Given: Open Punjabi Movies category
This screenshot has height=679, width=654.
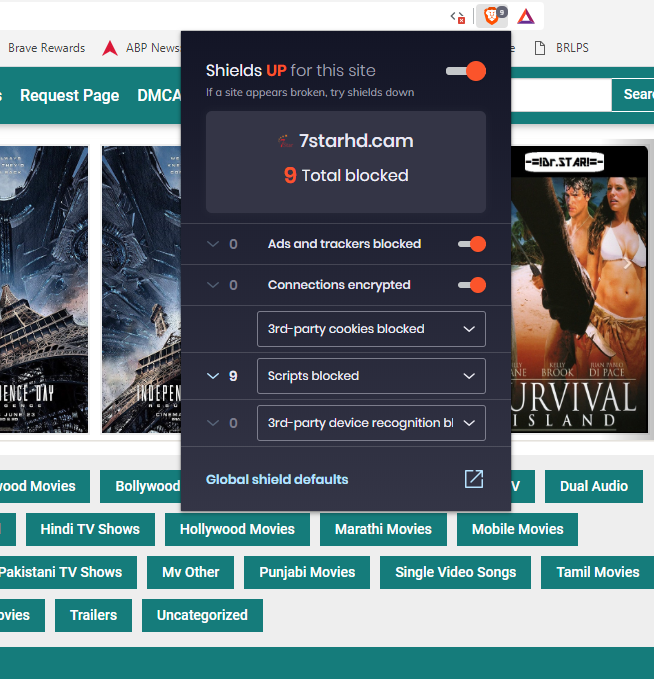Looking at the screenshot, I should 307,572.
